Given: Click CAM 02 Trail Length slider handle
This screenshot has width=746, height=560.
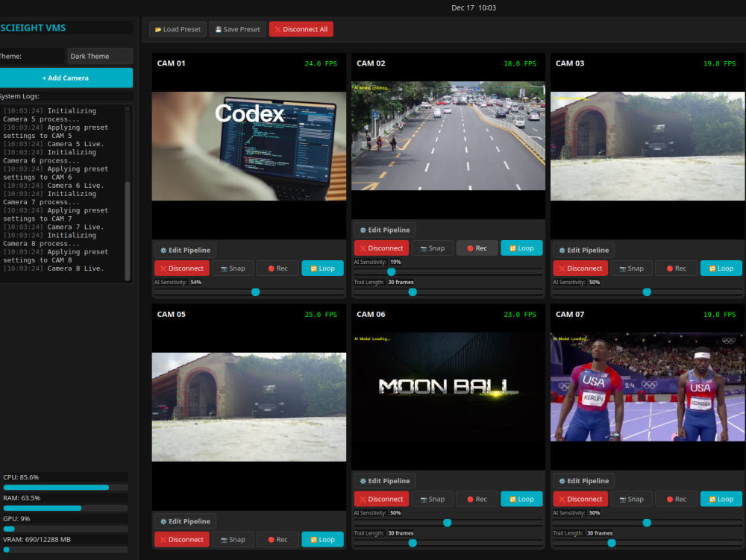Looking at the screenshot, I should point(413,292).
